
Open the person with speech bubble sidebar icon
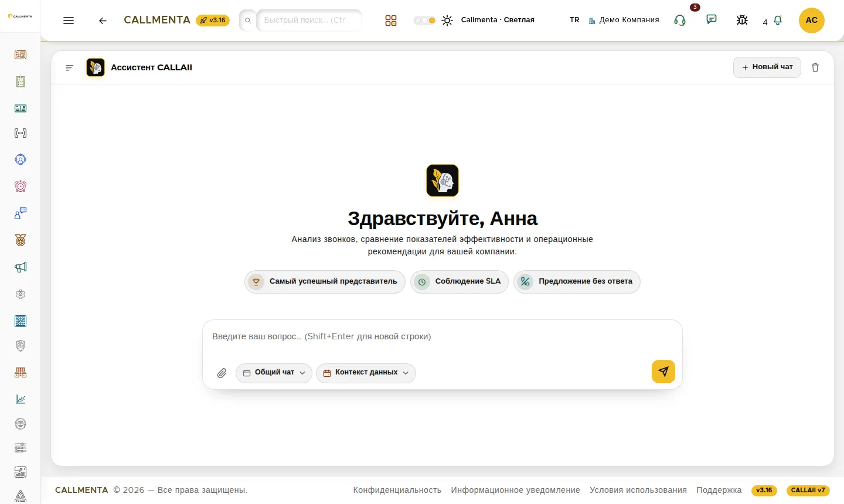(x=21, y=213)
